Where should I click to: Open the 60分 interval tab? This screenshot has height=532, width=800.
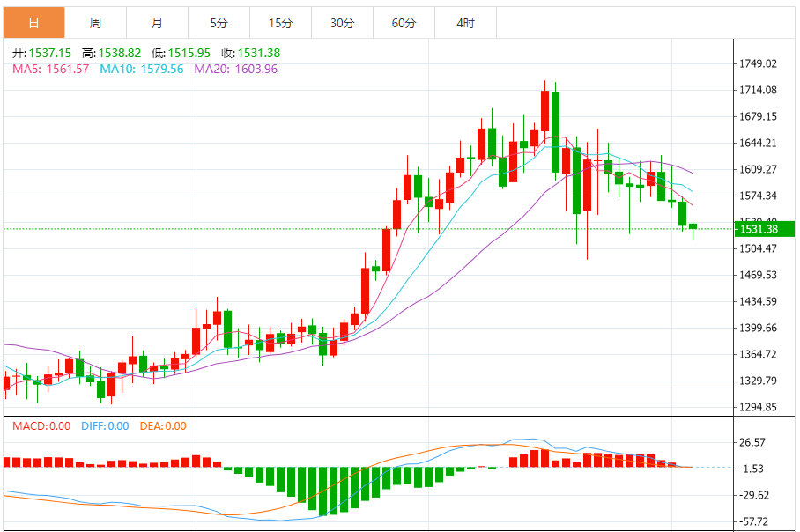point(404,23)
